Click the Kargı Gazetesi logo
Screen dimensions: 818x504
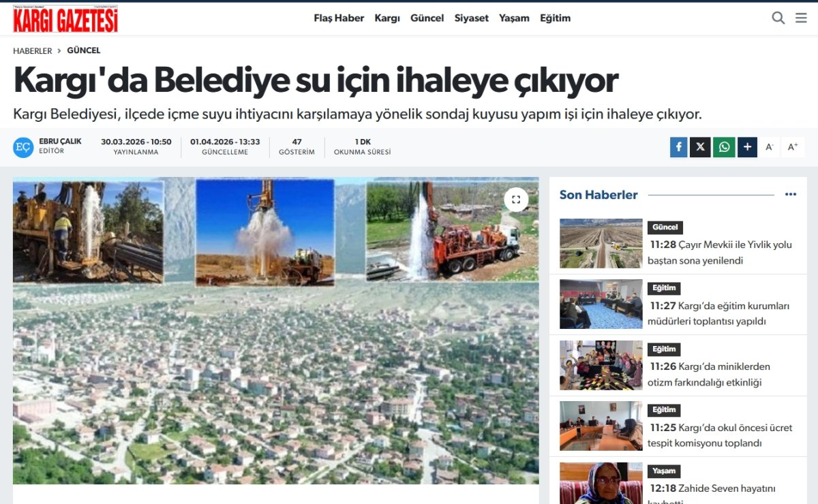click(x=65, y=19)
